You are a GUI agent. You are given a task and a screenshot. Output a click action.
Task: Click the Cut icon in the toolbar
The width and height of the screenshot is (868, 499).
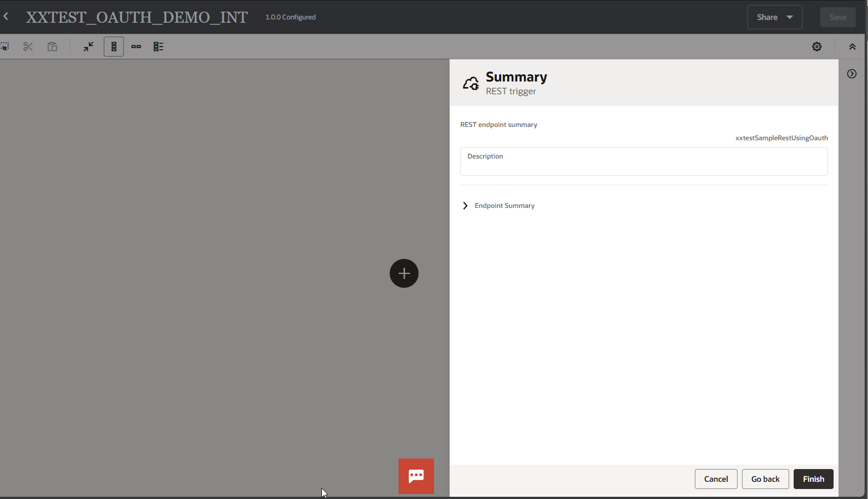(28, 47)
